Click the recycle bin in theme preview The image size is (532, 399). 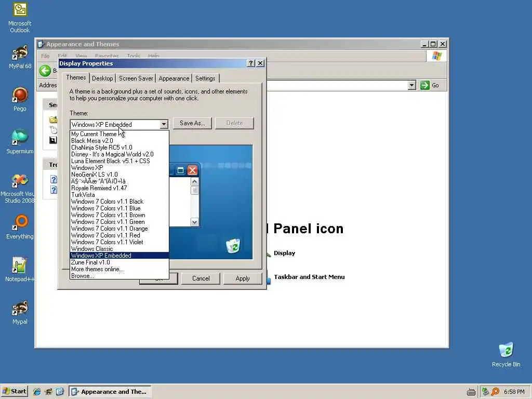pos(233,245)
